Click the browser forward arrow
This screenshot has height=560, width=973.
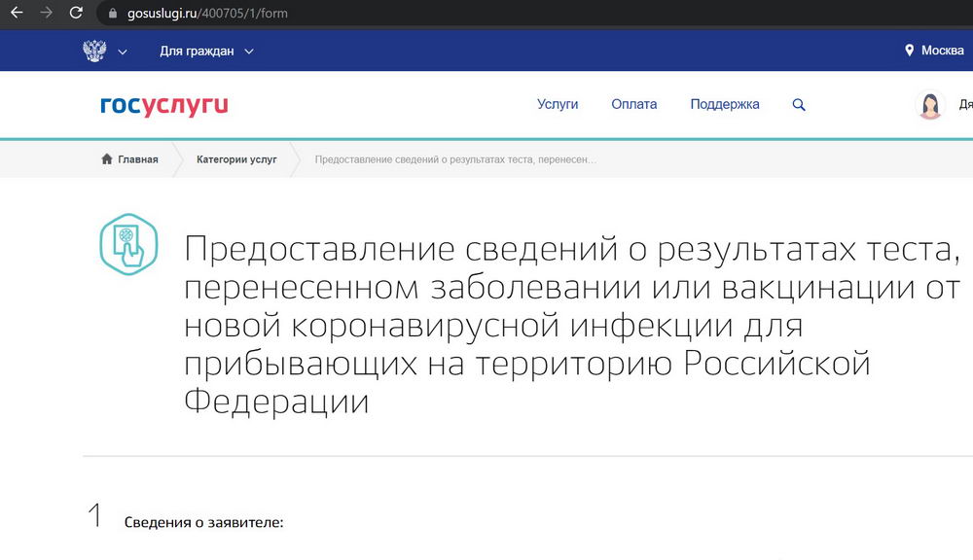[46, 14]
